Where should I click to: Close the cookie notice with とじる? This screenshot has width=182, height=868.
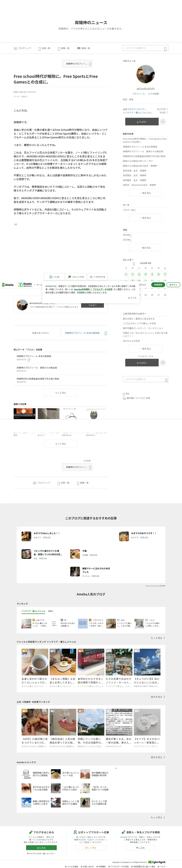(x=132, y=298)
